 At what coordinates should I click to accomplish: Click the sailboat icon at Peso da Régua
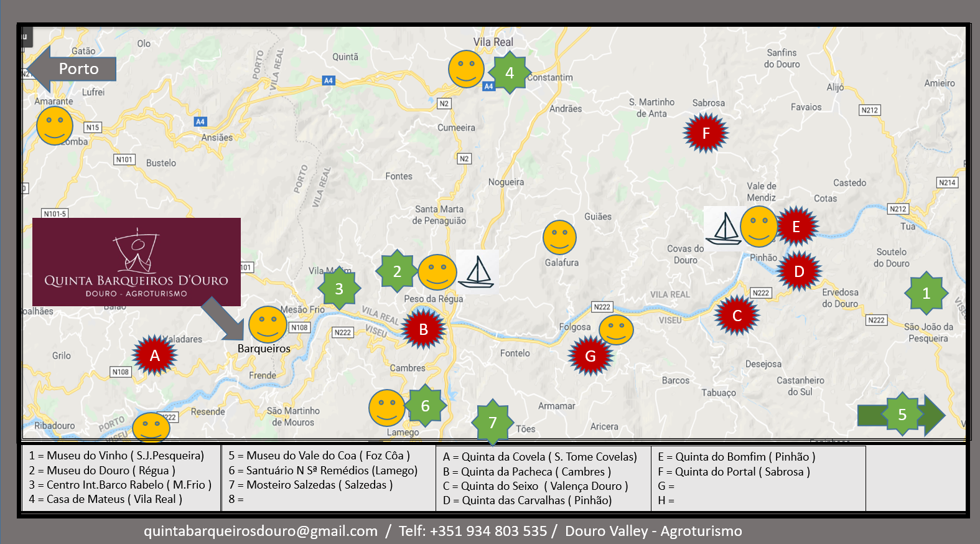tap(477, 271)
